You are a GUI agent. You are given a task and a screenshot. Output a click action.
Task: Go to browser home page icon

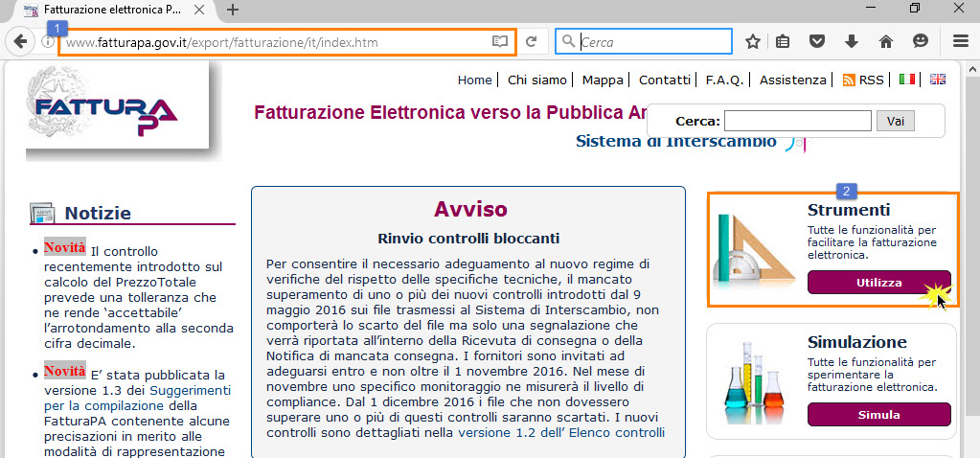tap(885, 42)
